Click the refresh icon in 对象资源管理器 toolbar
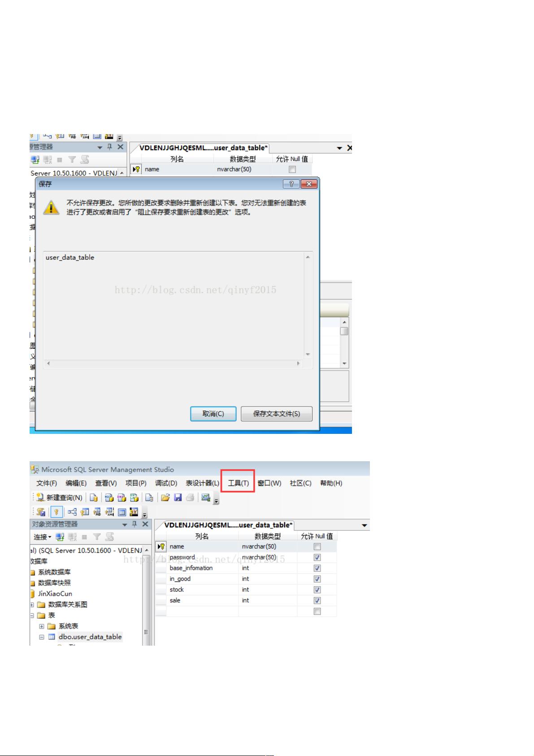This screenshot has height=756, width=534. [x=109, y=537]
